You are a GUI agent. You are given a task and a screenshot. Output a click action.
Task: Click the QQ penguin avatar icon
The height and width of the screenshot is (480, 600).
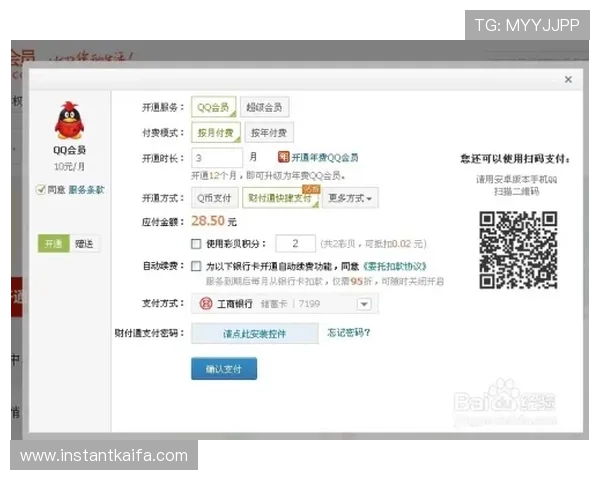[69, 121]
